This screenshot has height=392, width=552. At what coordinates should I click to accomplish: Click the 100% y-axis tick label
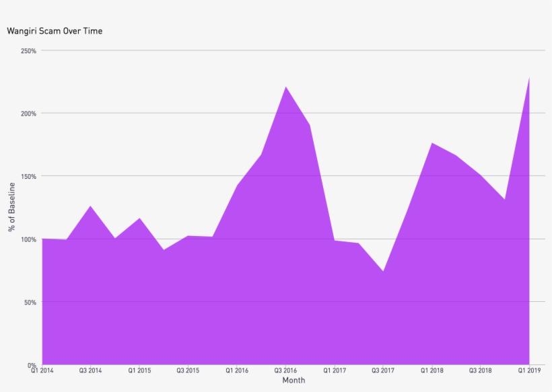click(29, 239)
